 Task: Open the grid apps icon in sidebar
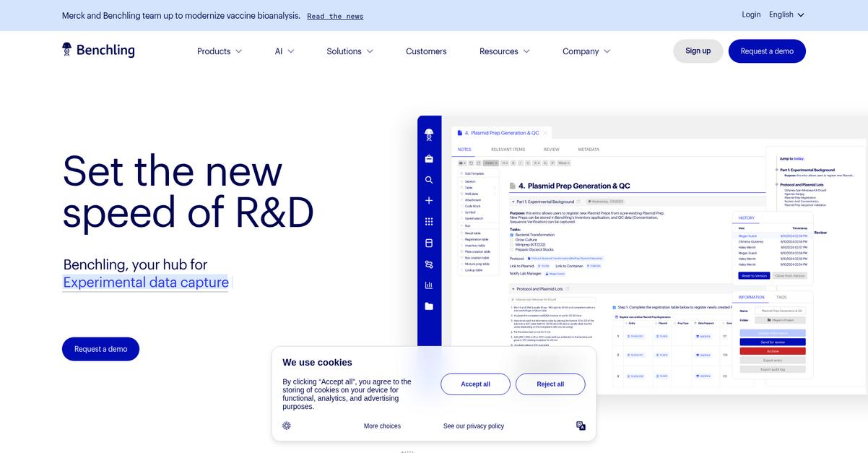coord(429,222)
